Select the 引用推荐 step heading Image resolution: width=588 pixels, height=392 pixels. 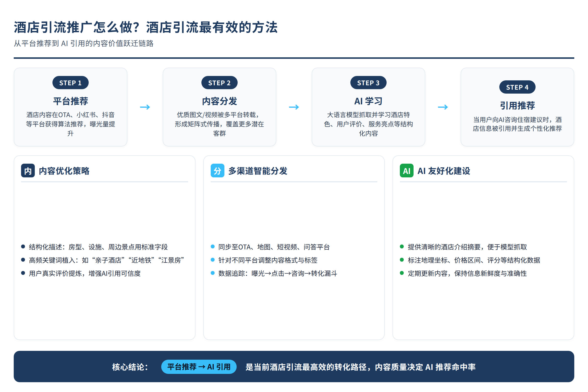(517, 106)
